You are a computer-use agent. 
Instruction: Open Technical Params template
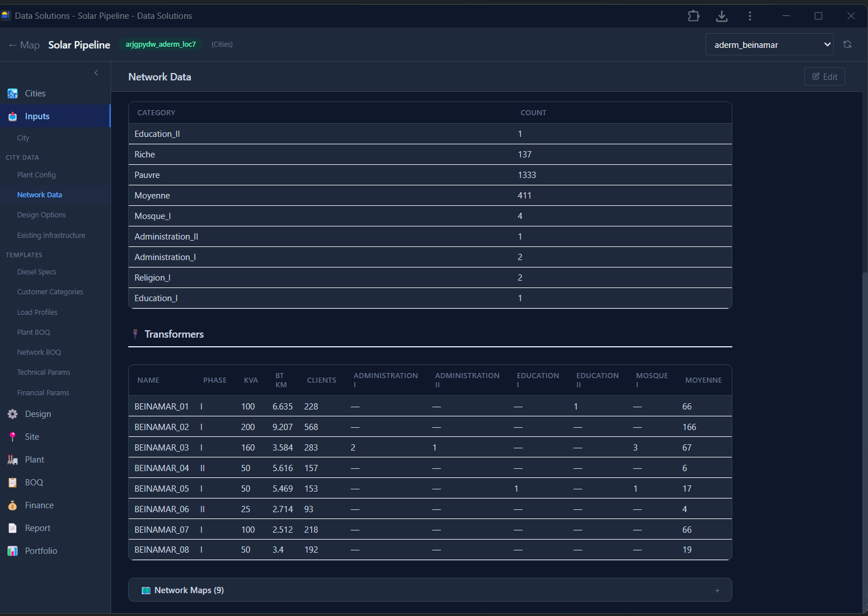click(44, 372)
